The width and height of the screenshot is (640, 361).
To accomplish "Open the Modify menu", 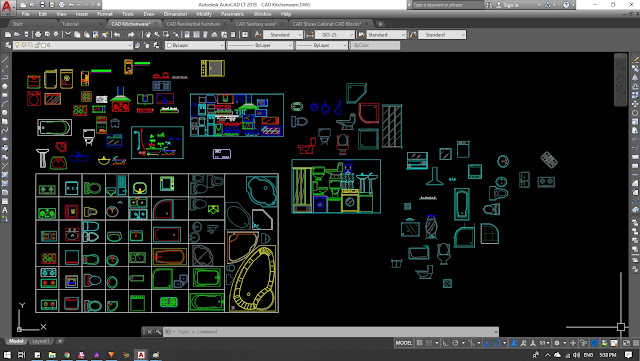I will point(204,14).
